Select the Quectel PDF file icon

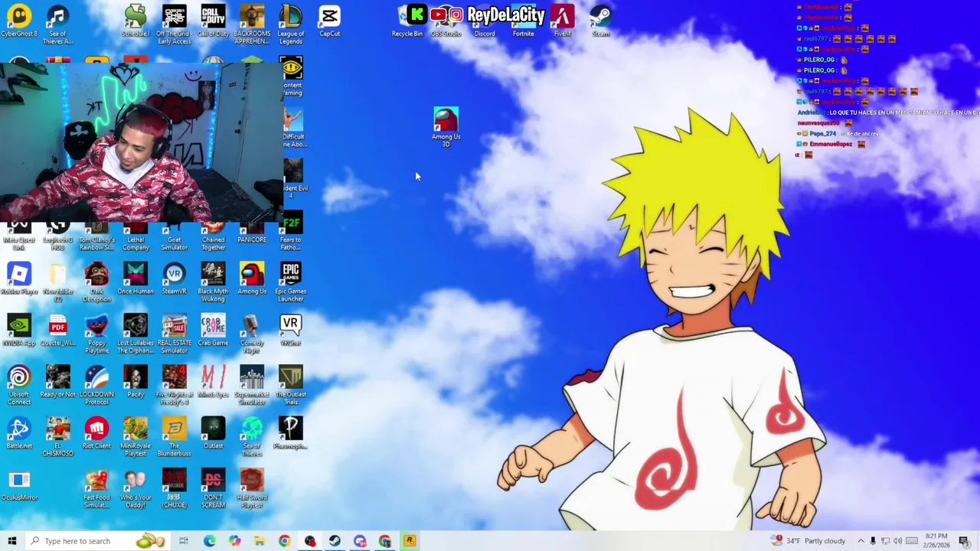coord(58,331)
